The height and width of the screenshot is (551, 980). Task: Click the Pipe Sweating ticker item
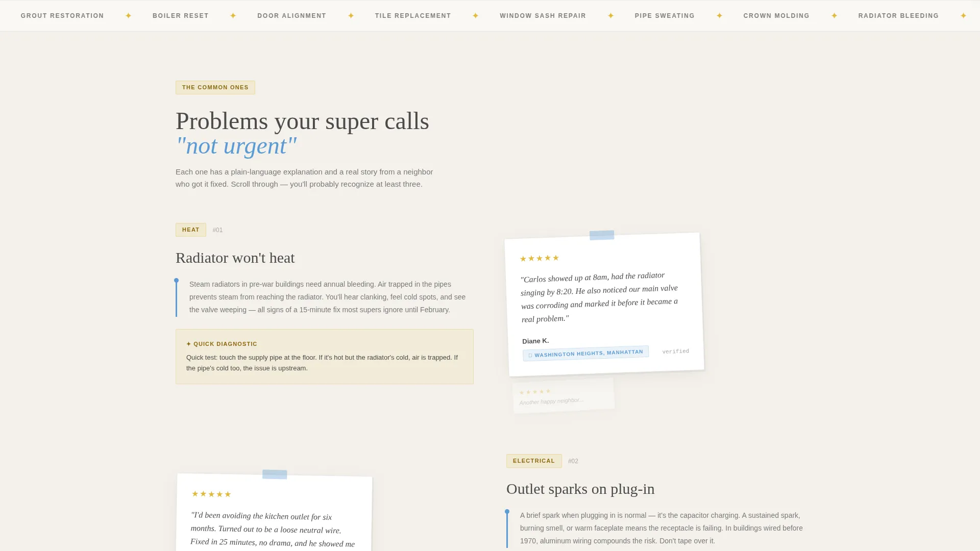665,16
